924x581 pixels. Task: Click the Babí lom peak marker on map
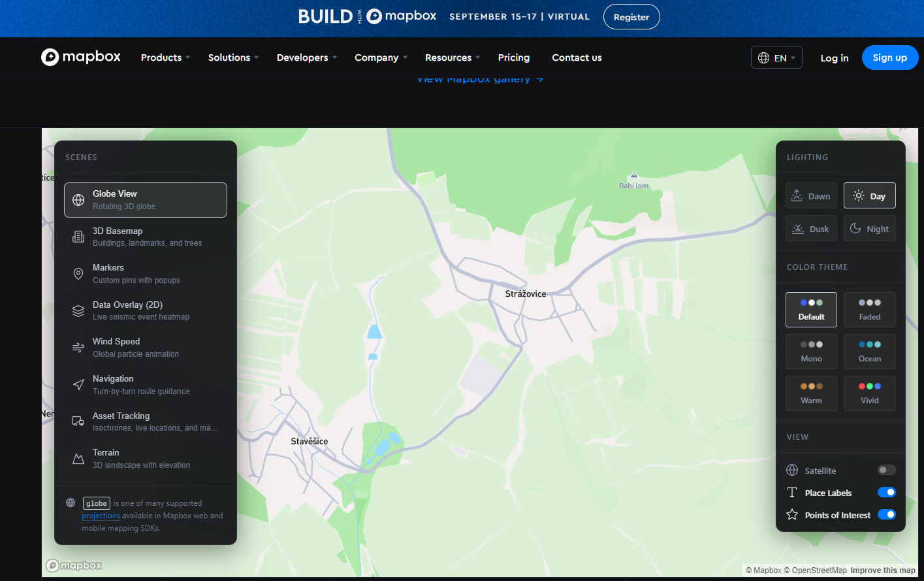point(634,175)
